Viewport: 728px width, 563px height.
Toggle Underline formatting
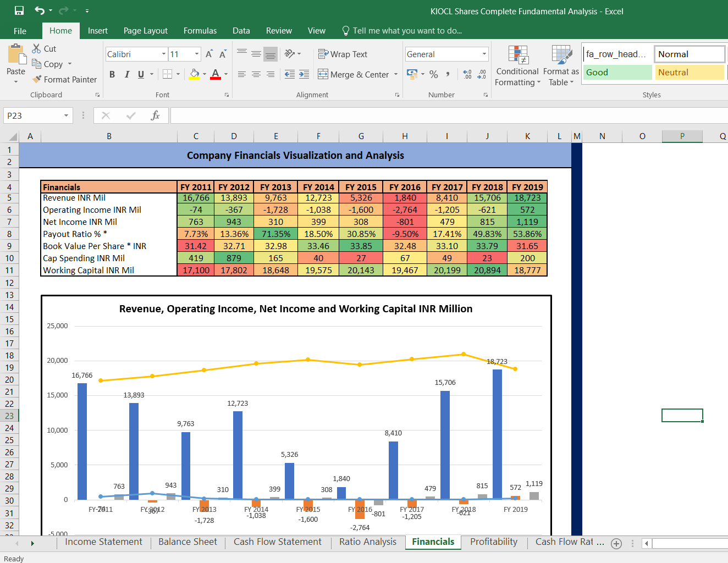(x=141, y=74)
